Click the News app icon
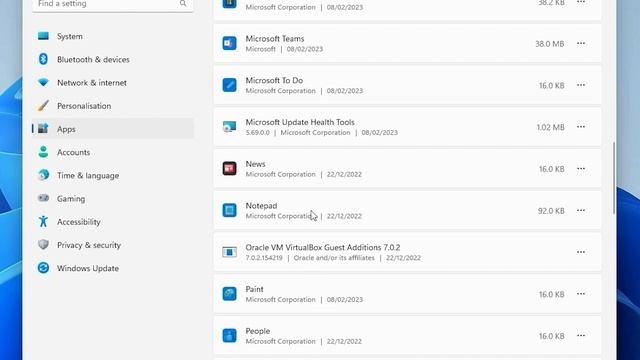640x360 pixels. [229, 169]
